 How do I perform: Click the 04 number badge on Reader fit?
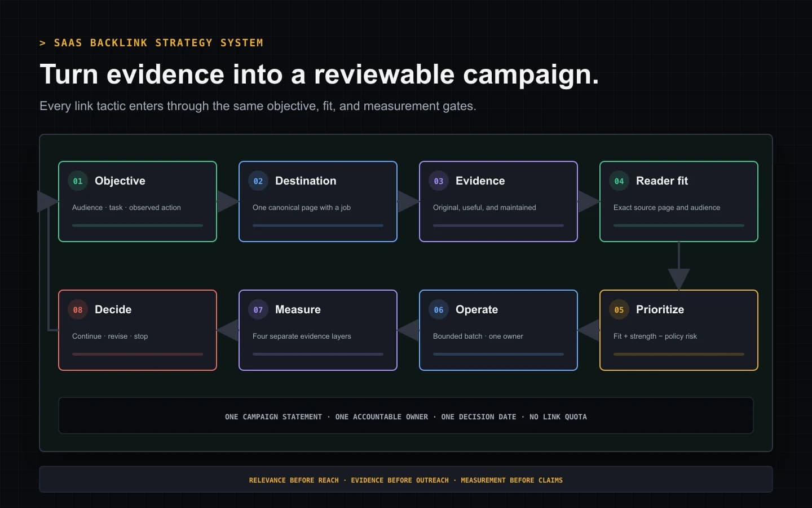[x=619, y=181]
